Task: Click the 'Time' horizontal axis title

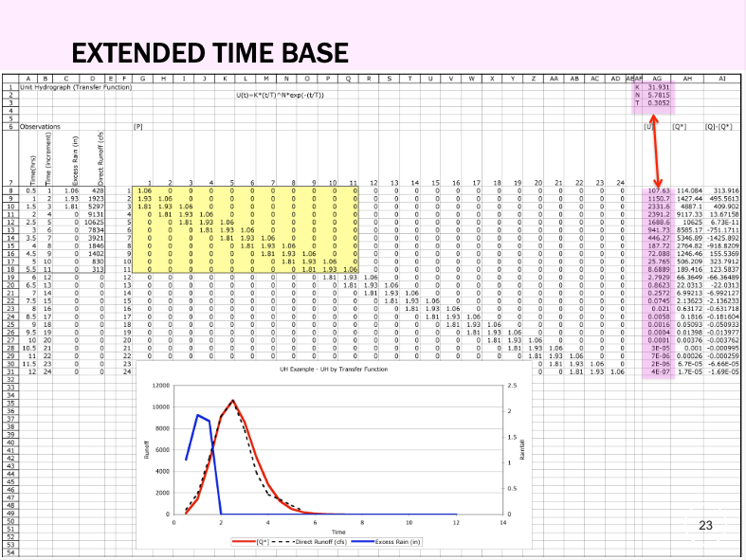Action: (338, 532)
